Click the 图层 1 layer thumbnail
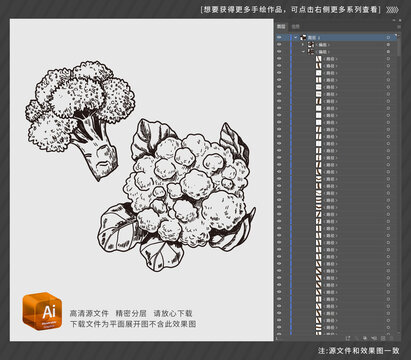Screen dimensions: 411x360 point(303,37)
